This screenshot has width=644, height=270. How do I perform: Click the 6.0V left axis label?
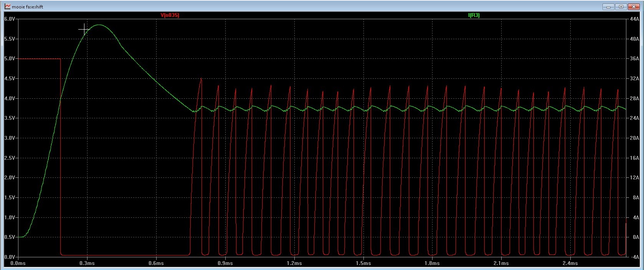(x=10, y=19)
